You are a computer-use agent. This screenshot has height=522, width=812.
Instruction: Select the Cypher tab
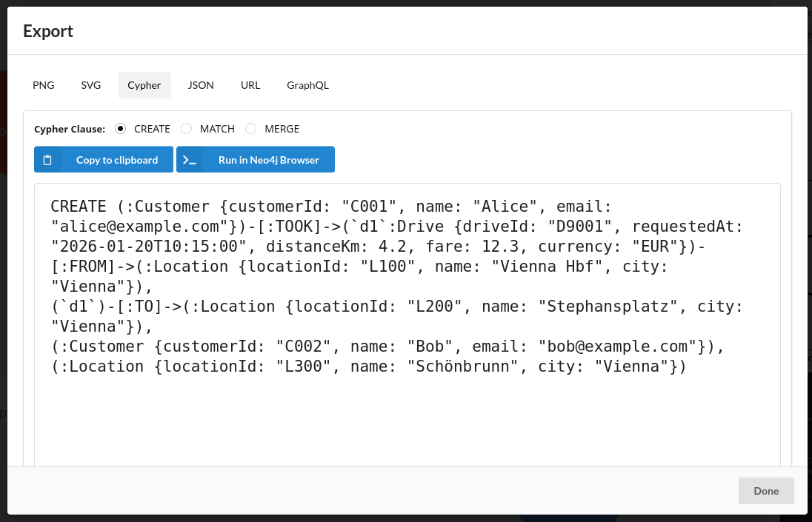144,85
